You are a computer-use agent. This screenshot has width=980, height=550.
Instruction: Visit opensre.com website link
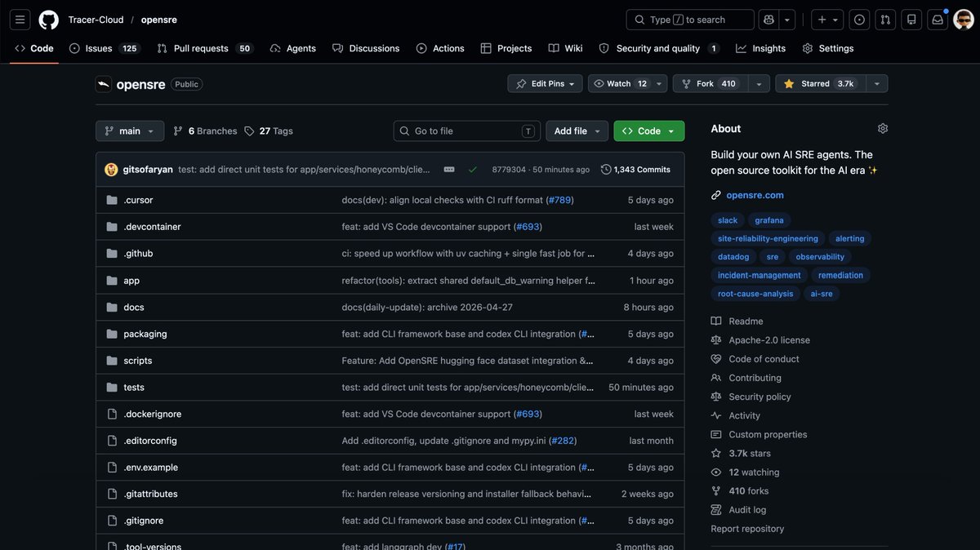click(755, 195)
